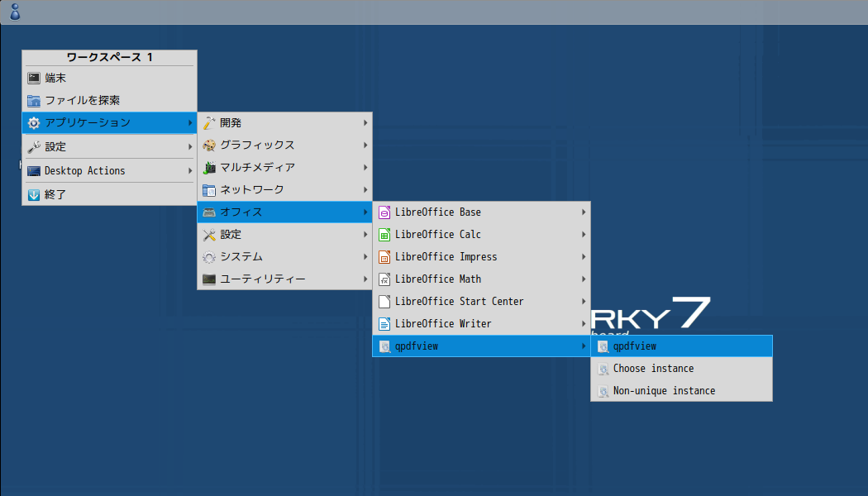Select Choose instance option
The height and width of the screenshot is (496, 868).
pos(681,369)
